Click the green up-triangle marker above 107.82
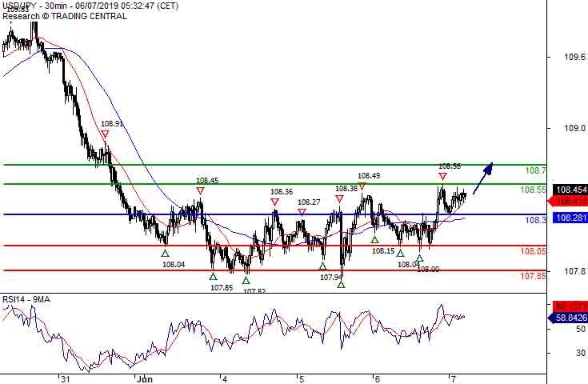588x384 pixels. (x=246, y=280)
